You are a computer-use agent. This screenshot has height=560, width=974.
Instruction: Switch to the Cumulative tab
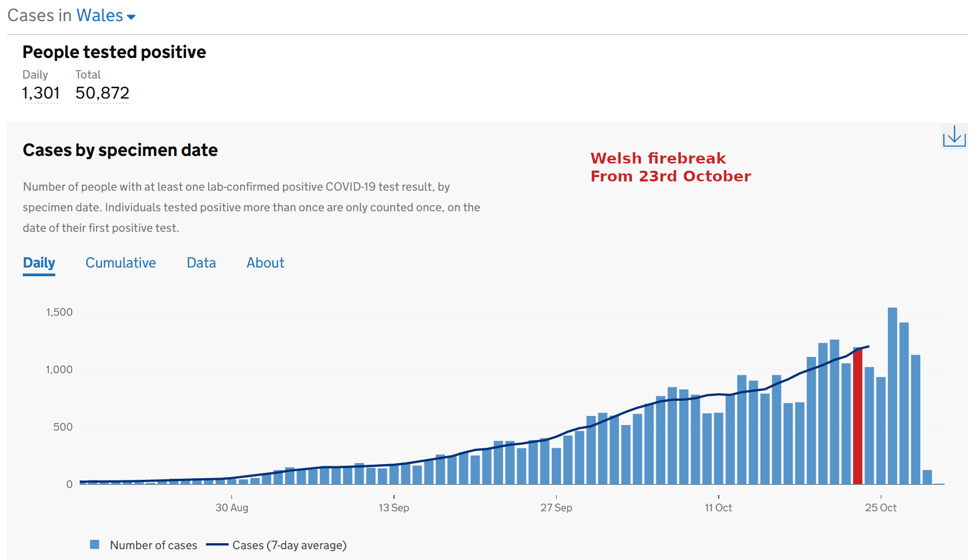(121, 263)
